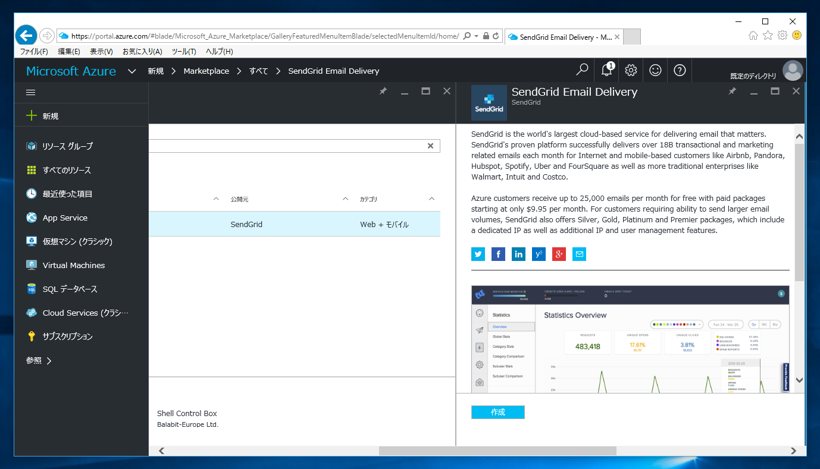Click the empty new browser tab
Screen dimensions: 820x469
(x=632, y=37)
